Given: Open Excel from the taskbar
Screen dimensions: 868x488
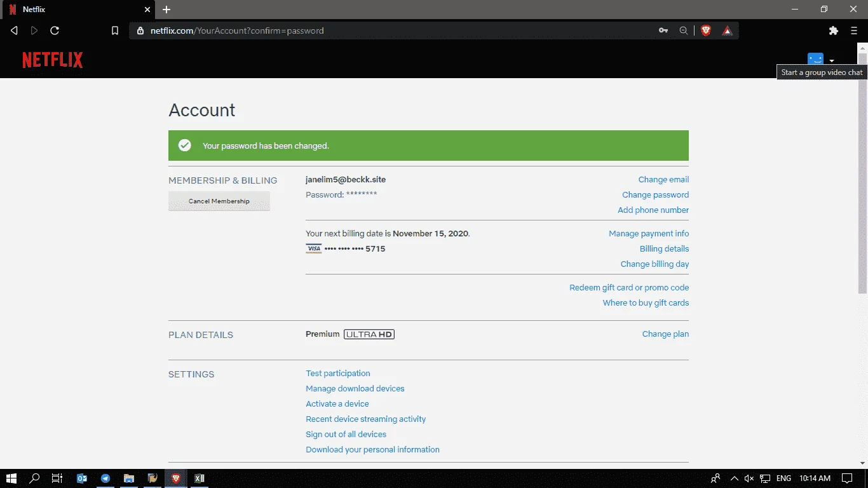Looking at the screenshot, I should coord(200,478).
